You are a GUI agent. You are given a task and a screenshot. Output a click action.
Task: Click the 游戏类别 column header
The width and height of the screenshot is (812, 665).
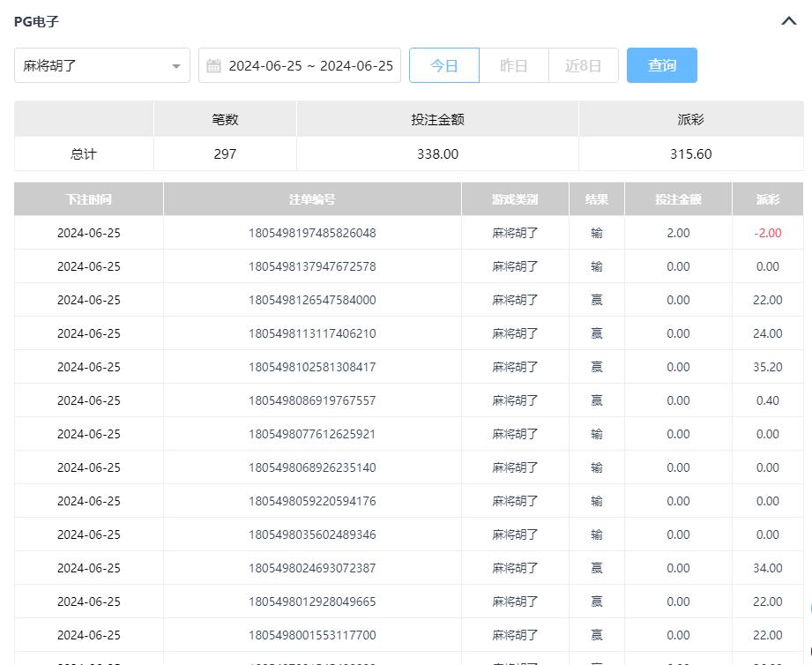515,199
